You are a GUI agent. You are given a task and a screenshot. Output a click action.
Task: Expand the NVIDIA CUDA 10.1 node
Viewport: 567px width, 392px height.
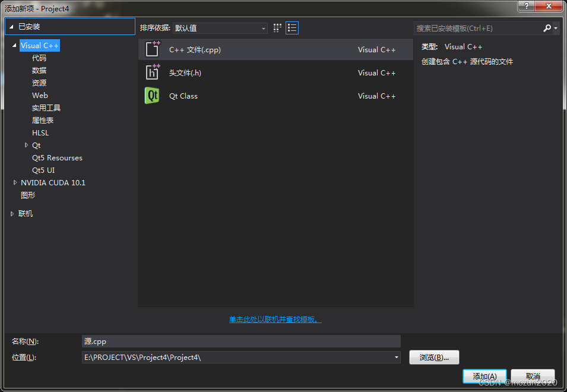tap(15, 182)
